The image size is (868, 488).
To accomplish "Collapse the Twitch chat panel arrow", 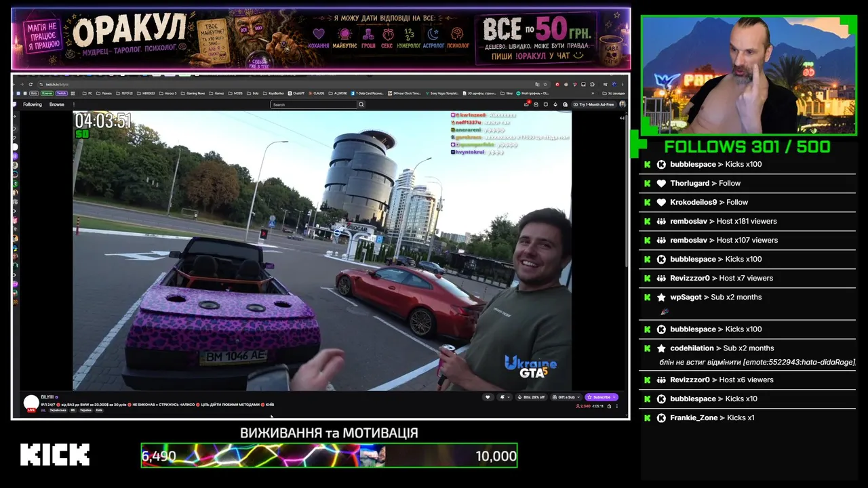I will click(623, 118).
